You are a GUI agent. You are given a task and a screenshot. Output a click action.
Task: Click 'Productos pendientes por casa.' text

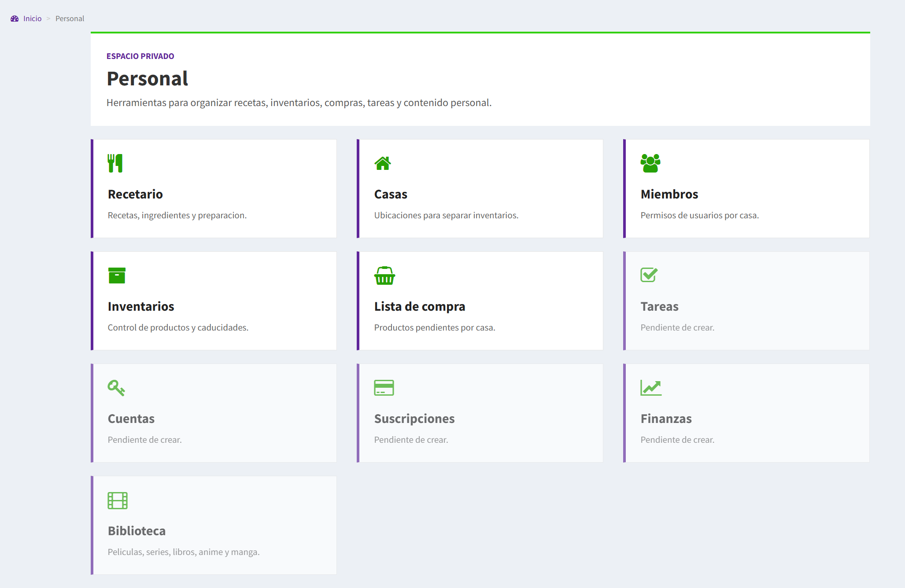coord(435,327)
